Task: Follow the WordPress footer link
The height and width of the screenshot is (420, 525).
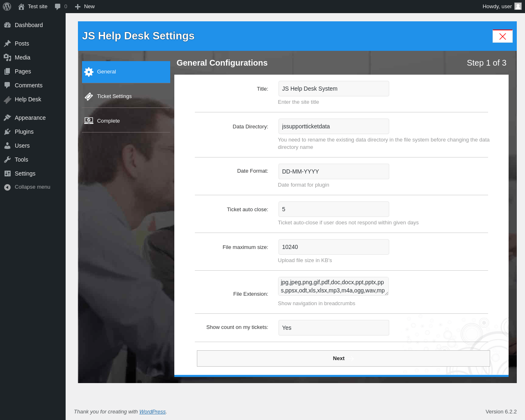Action: point(153,412)
